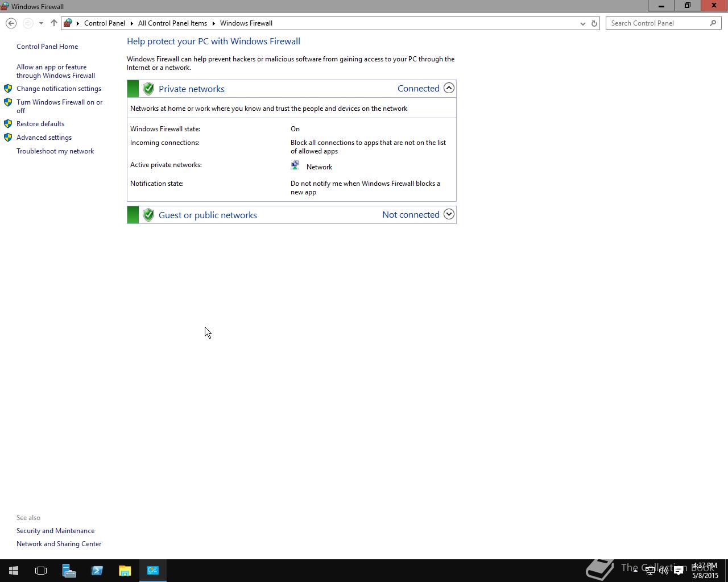Image resolution: width=728 pixels, height=582 pixels.
Task: Click Control Panel taskbar button
Action: click(152, 571)
